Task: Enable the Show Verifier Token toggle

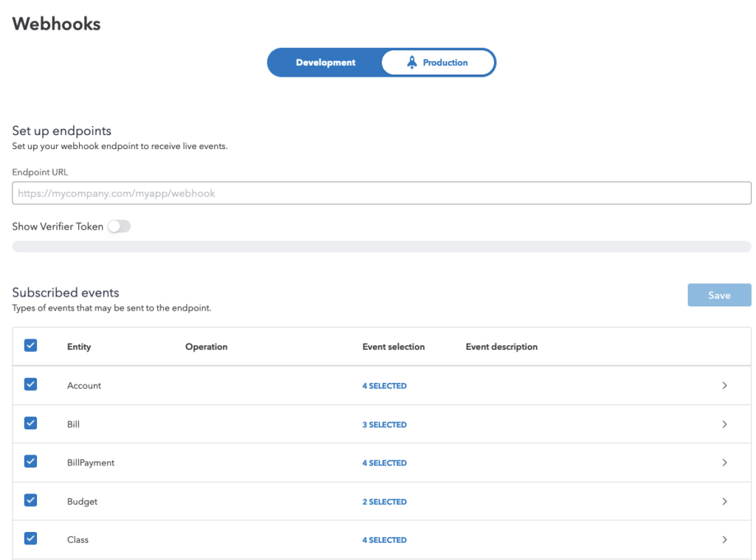Action: (119, 227)
